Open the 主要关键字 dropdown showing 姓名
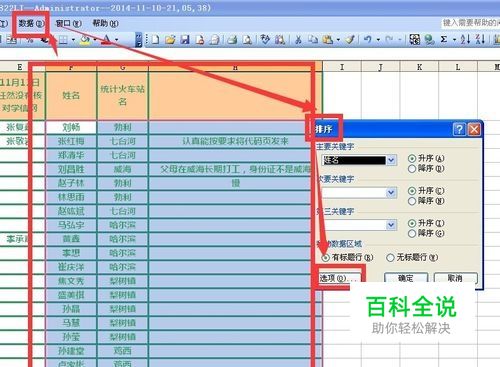Screen dimensions: 500x367 pyautogui.click(x=391, y=160)
